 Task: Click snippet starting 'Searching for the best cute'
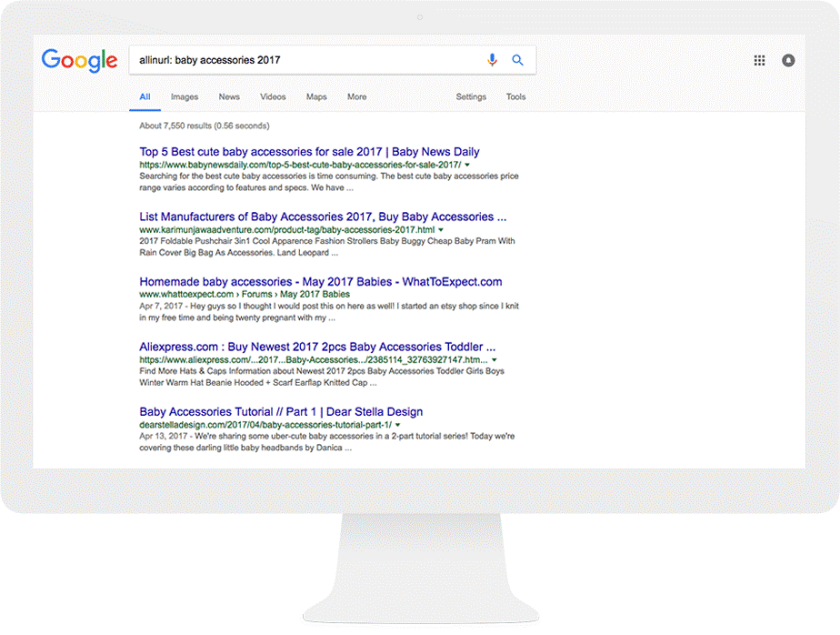click(x=329, y=182)
